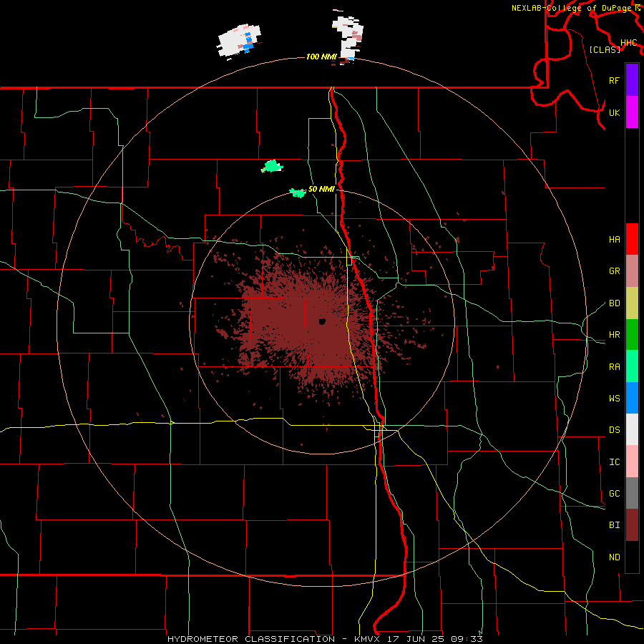Click the white echo above the 100 NMI label
The image size is (644, 644).
click(x=348, y=36)
